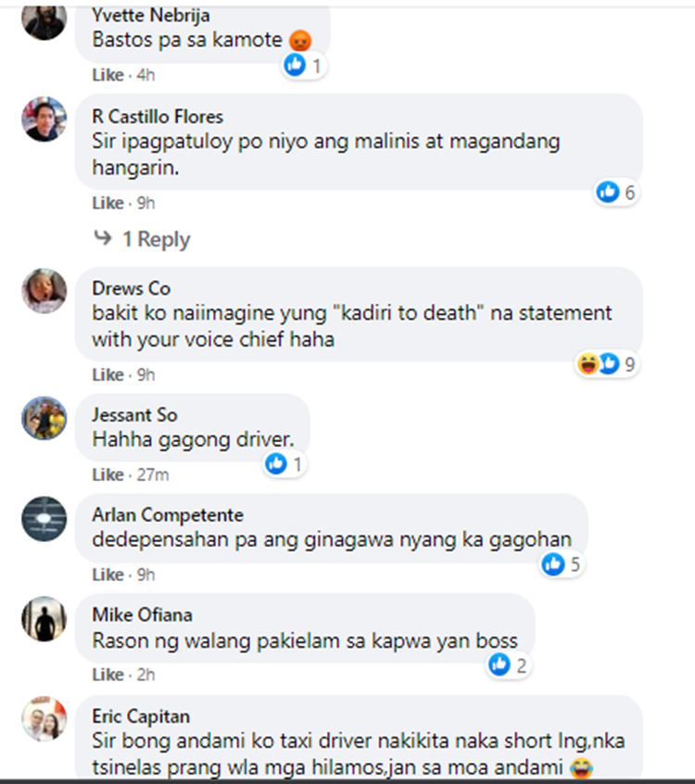Expand the 1 Reply thread arrow icon
Screen dimensions: 695x784
[x=103, y=237]
